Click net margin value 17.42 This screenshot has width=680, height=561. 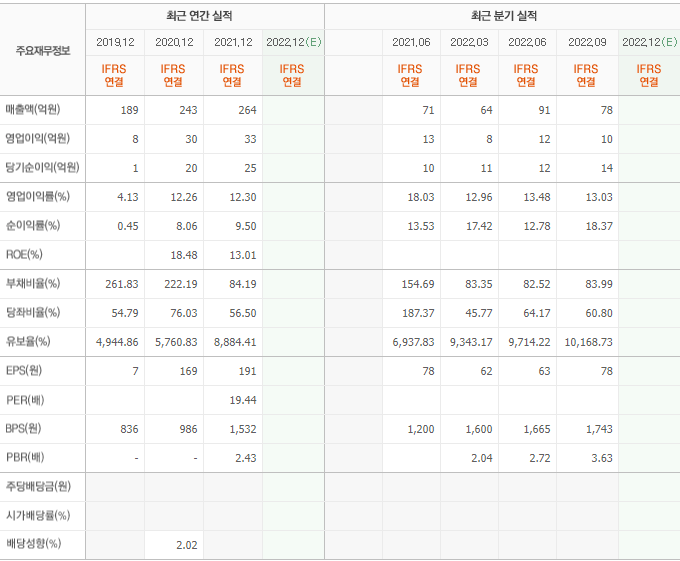coord(479,226)
